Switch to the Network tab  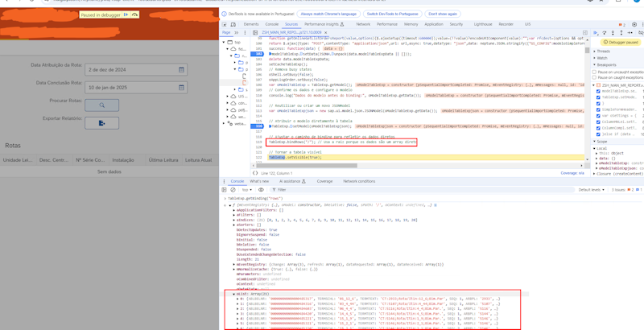363,24
